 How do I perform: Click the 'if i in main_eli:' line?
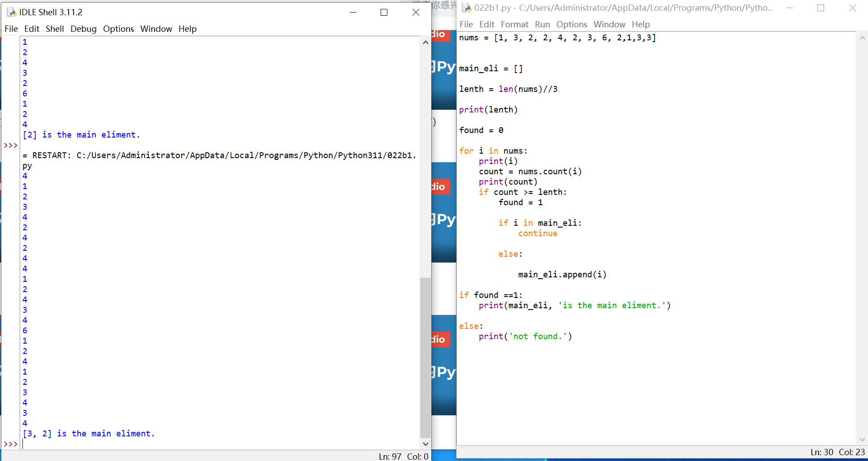click(540, 223)
